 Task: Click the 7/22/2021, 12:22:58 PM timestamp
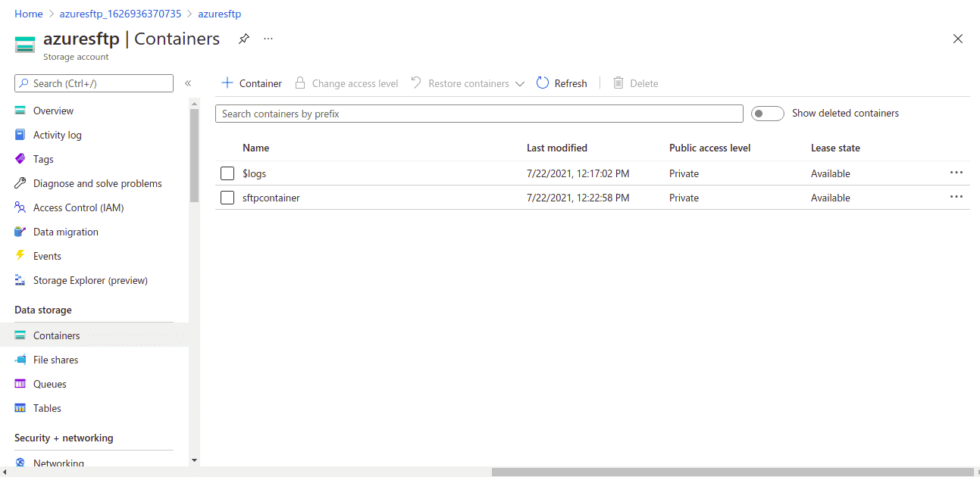(x=578, y=198)
